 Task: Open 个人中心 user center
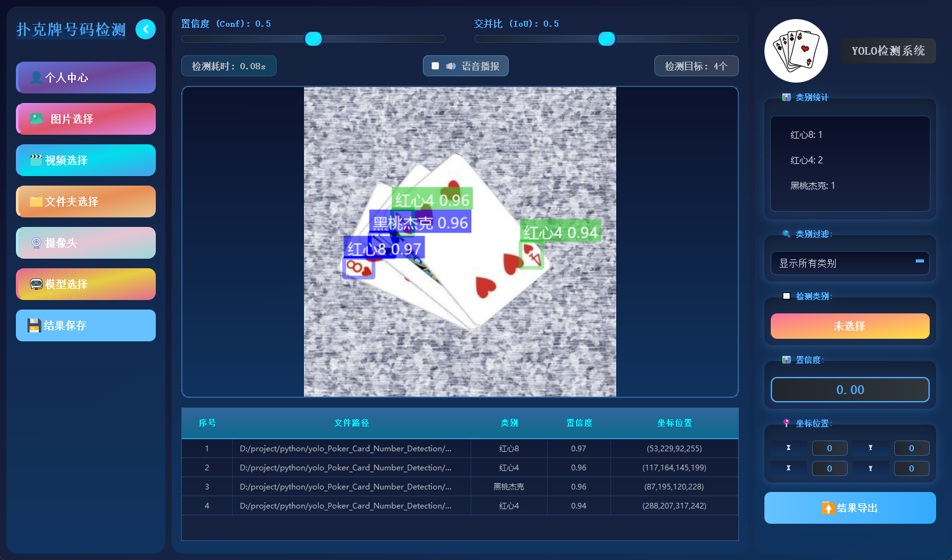pyautogui.click(x=86, y=78)
